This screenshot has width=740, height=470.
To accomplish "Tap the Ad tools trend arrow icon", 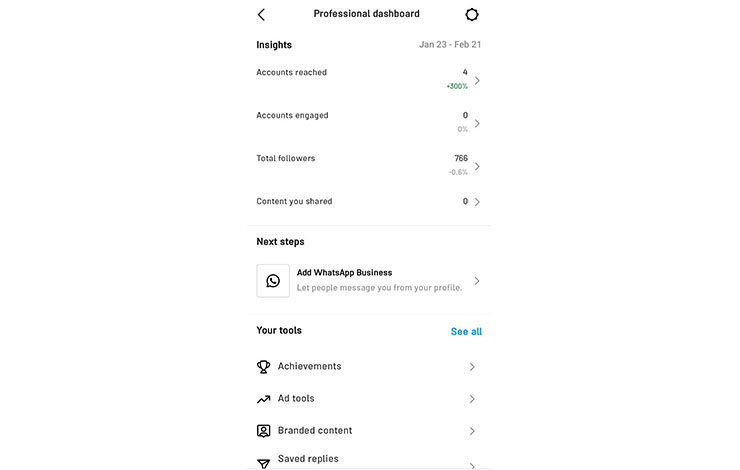I will click(x=264, y=399).
